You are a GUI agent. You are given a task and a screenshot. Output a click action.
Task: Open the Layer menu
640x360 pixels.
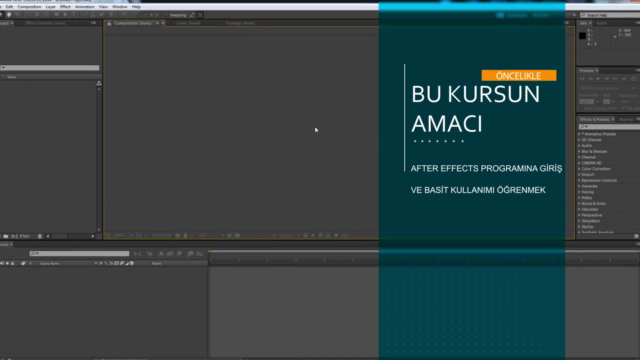(51, 7)
